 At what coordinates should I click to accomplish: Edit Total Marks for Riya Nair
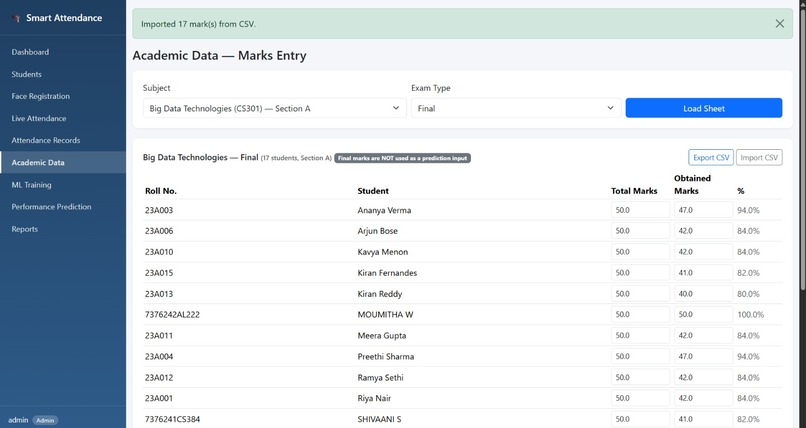(x=640, y=398)
